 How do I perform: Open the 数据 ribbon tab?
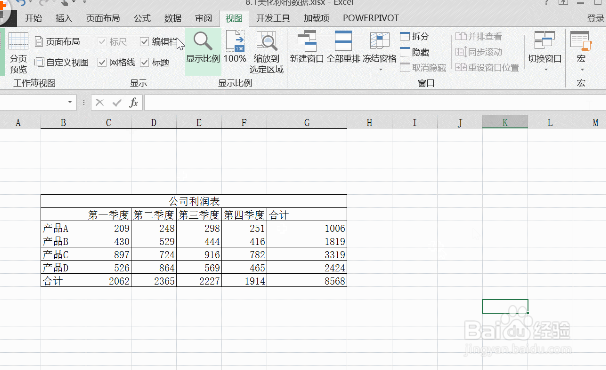tap(173, 18)
